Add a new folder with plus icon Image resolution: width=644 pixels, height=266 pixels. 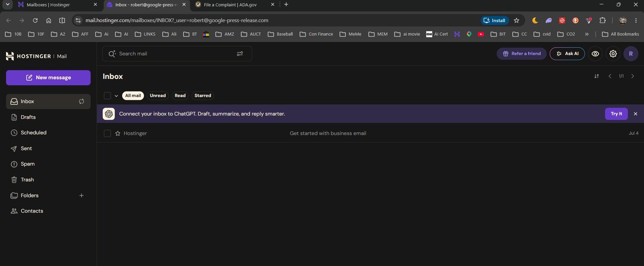(81, 195)
